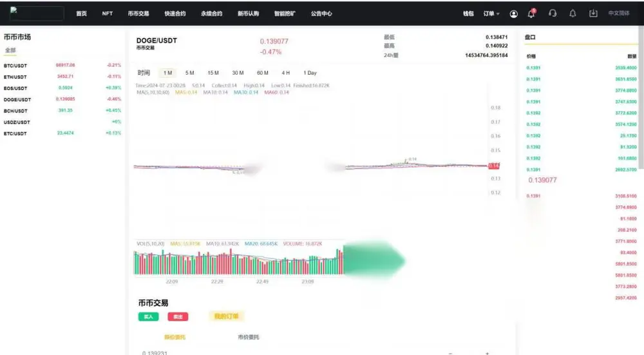Viewport: 644px width, 355px height.
Task: Open the 钱包 wallet link
Action: point(468,14)
